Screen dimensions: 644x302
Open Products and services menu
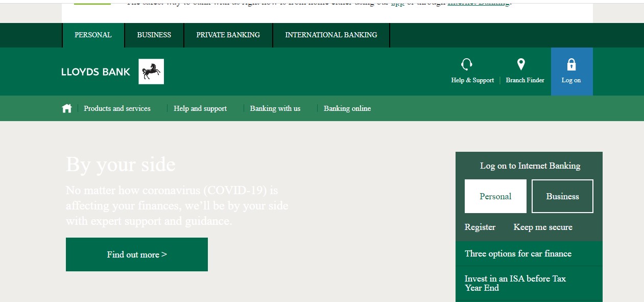117,108
